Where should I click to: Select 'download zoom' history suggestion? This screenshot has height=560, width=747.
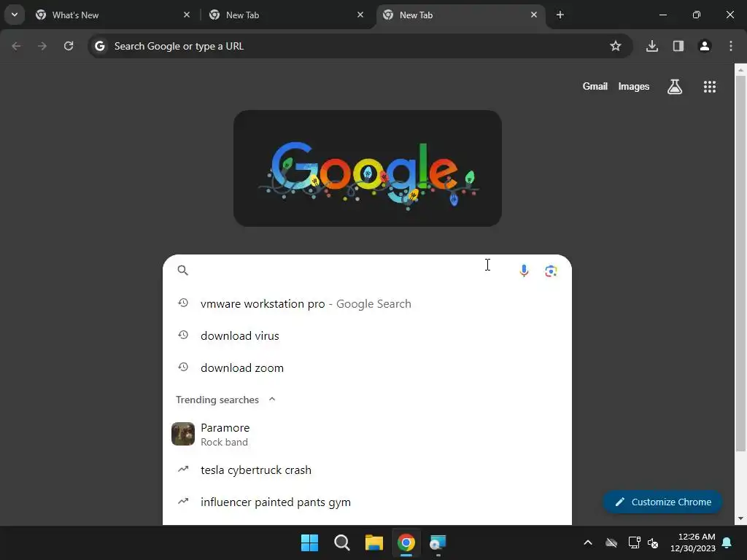pyautogui.click(x=367, y=367)
